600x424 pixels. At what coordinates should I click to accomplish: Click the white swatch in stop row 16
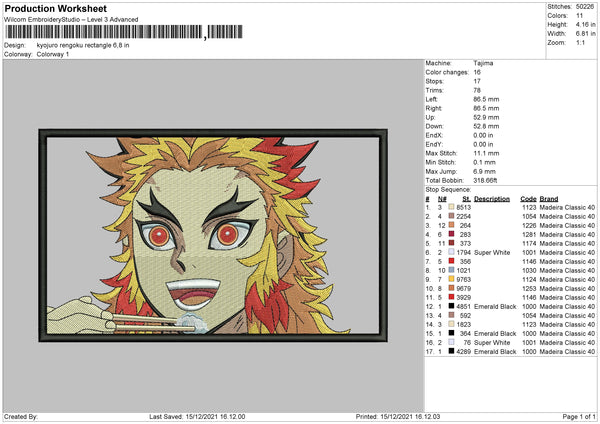[451, 342]
